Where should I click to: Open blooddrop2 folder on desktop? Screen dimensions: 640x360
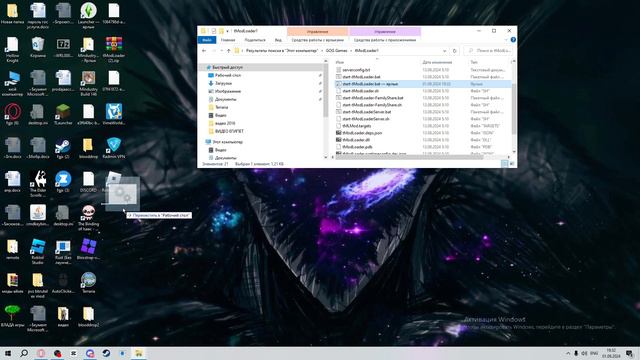coord(88,317)
